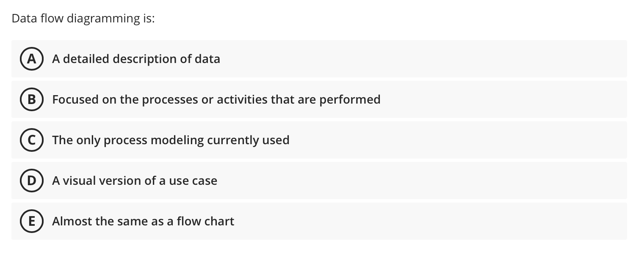Click the text 'Almost the same as a flow chart'
The image size is (644, 263).
pos(143,221)
